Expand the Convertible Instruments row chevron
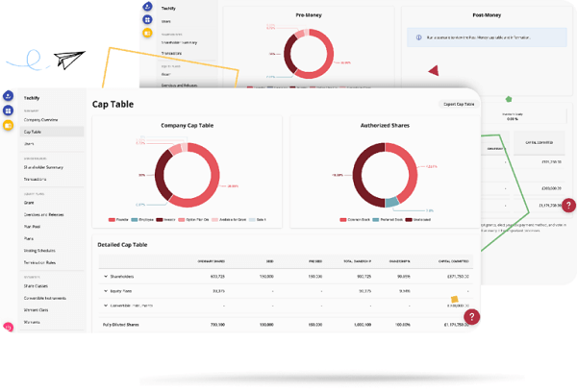The height and width of the screenshot is (392, 577). [106, 306]
